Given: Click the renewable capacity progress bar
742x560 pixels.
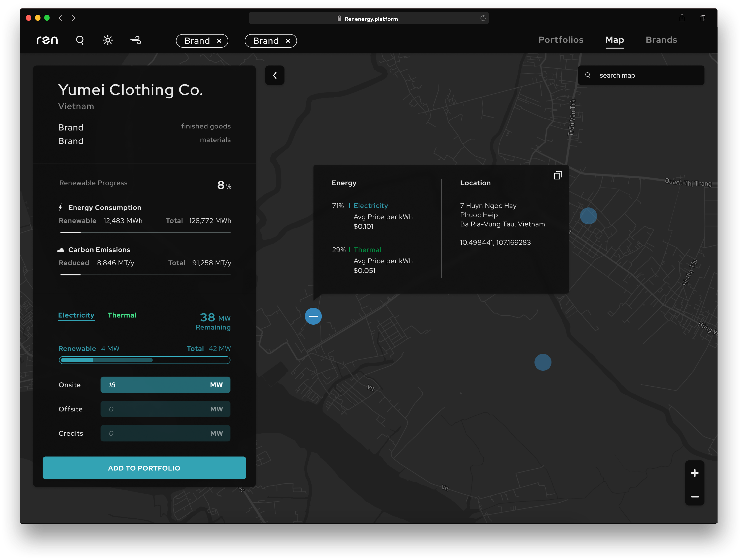Looking at the screenshot, I should (144, 360).
